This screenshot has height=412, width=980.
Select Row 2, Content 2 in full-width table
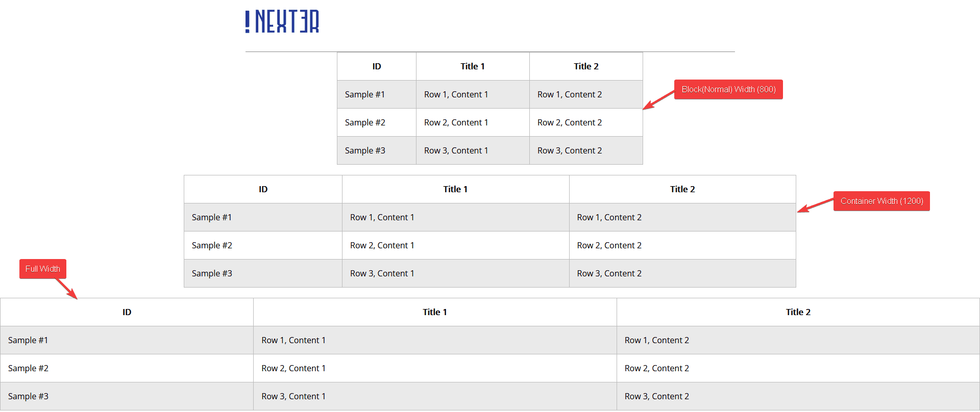pyautogui.click(x=798, y=368)
